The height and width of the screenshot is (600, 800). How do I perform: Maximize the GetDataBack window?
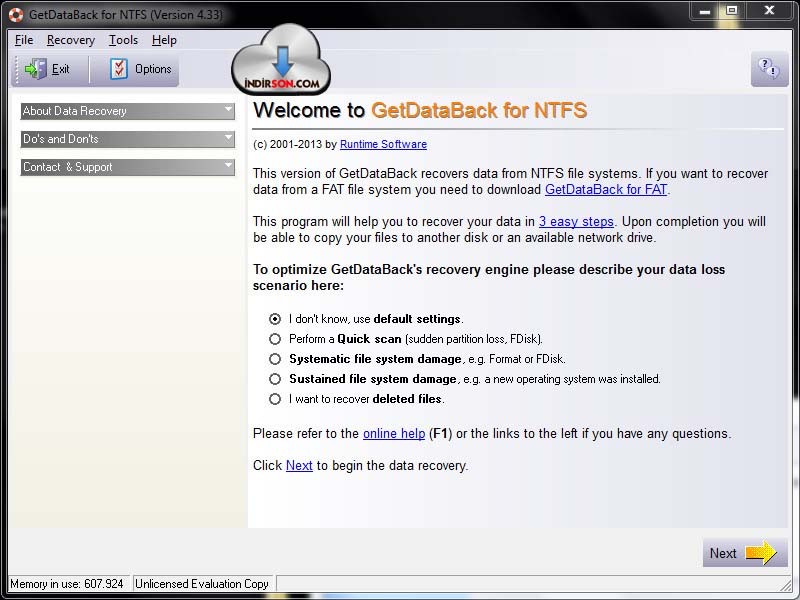click(x=732, y=11)
